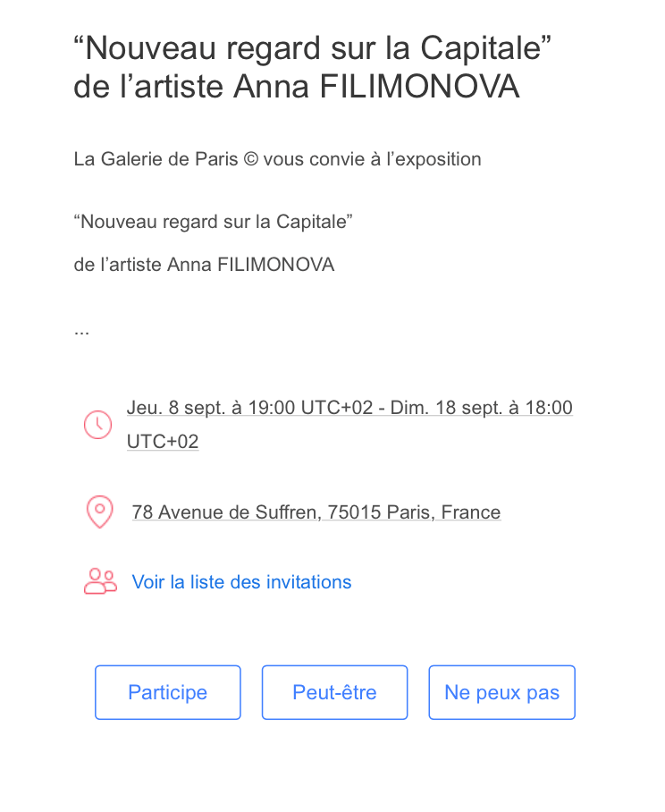Click the © symbol after Galerie de Paris

pos(250,160)
